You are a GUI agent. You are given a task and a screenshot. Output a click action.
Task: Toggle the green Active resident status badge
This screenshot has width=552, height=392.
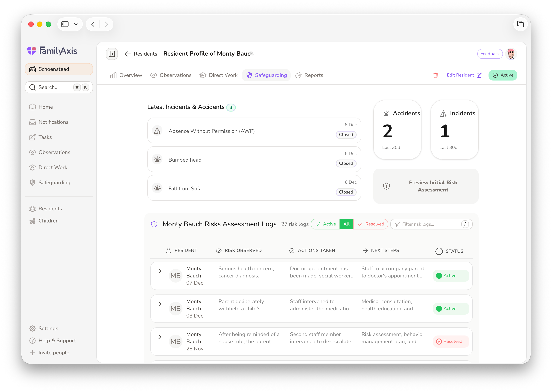[503, 75]
